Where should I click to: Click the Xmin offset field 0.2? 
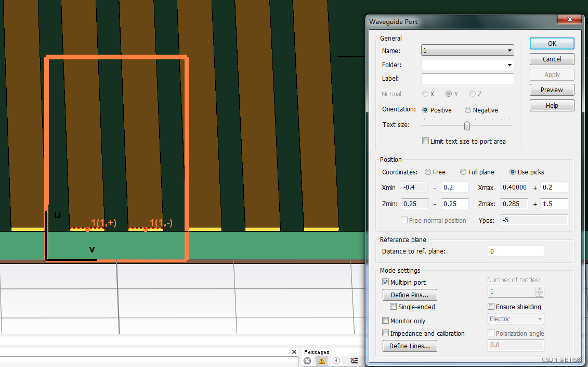click(454, 187)
